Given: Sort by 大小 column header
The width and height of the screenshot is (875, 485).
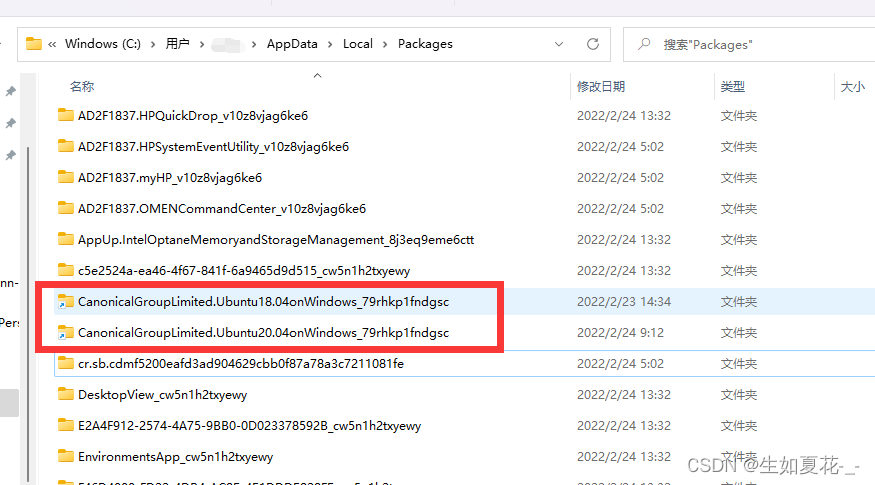Looking at the screenshot, I should coord(853,87).
